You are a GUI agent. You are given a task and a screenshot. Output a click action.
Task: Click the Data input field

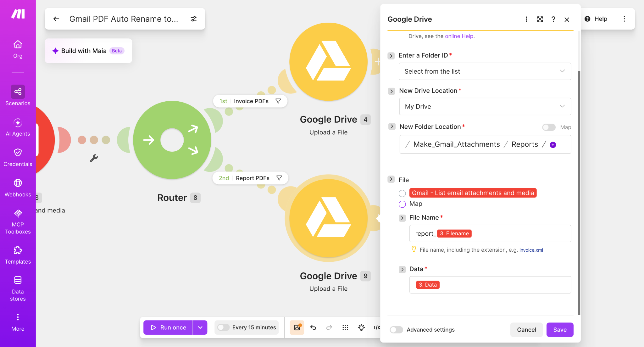[x=490, y=285]
